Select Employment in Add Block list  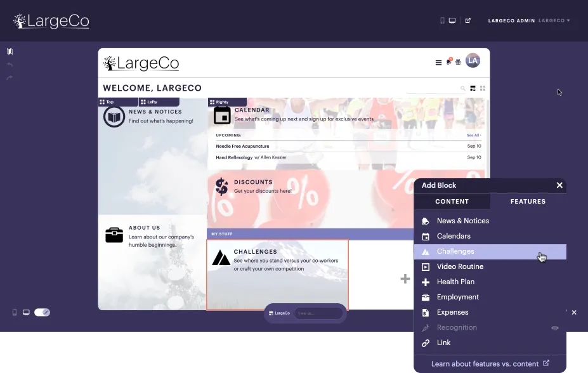pyautogui.click(x=490, y=298)
